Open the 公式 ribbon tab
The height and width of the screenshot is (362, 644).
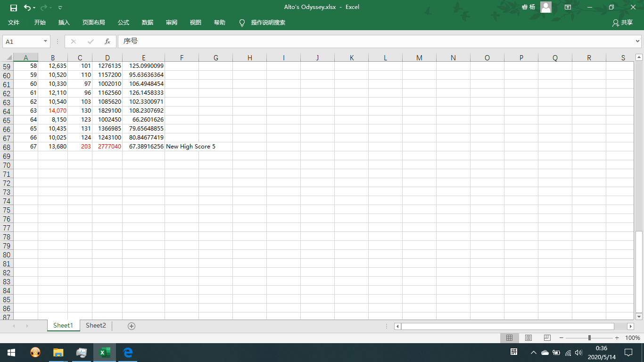tap(124, 23)
